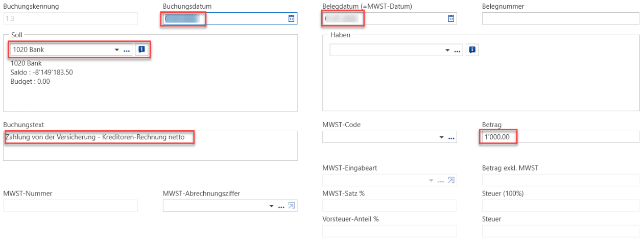Open MWST-Eingabeart detail arrow icon

pyautogui.click(x=451, y=180)
